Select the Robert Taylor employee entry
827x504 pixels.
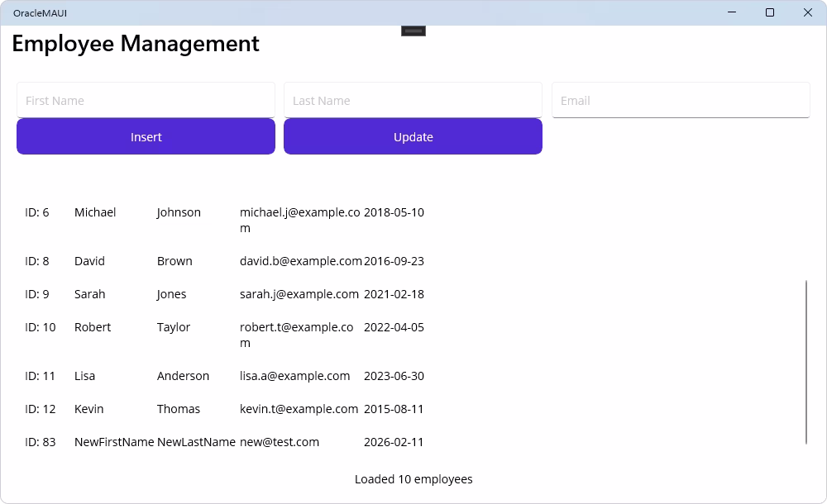[x=223, y=335]
